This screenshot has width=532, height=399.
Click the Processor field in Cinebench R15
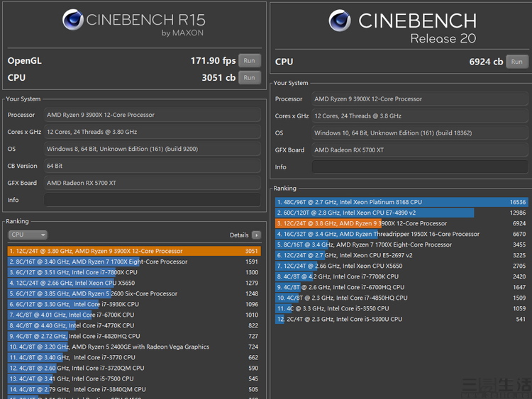coord(153,115)
